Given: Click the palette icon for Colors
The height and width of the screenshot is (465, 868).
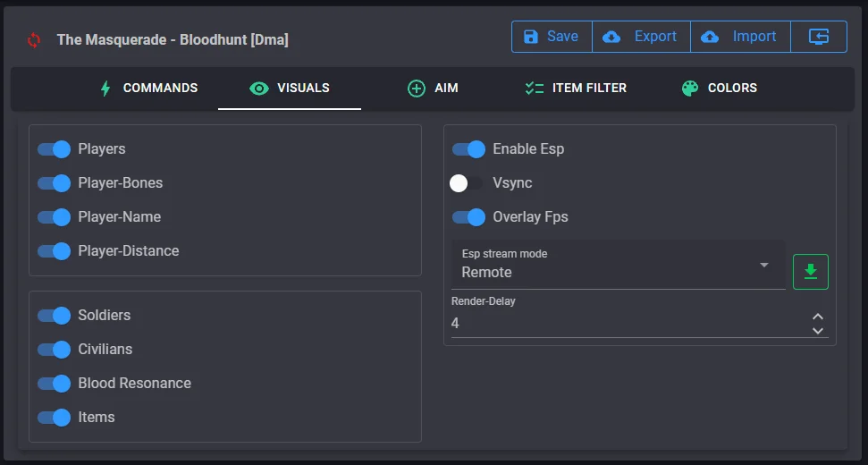Looking at the screenshot, I should click(x=689, y=89).
